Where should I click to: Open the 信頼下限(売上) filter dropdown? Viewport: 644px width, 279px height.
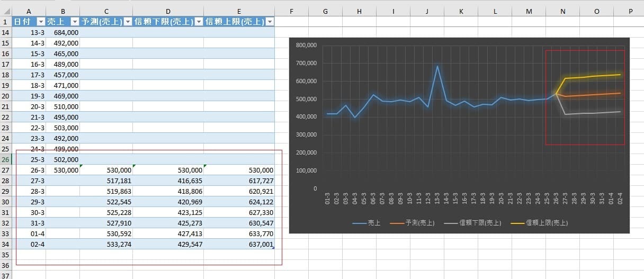pyautogui.click(x=199, y=22)
